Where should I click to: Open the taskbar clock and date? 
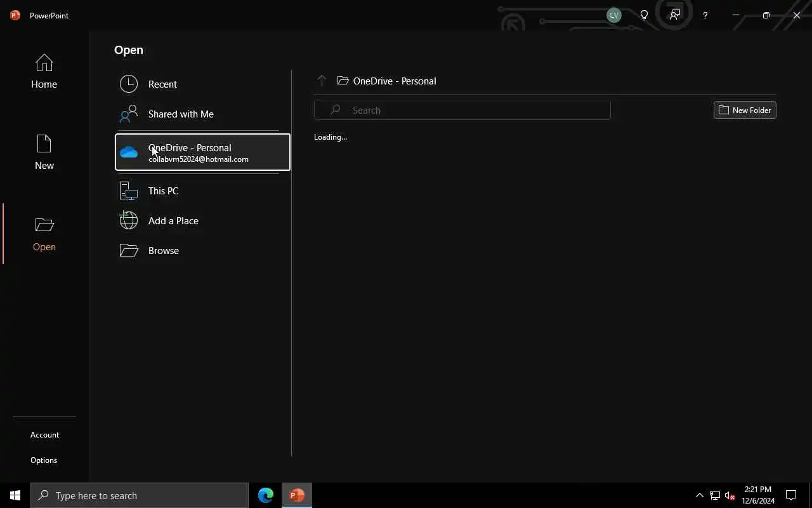pos(758,495)
